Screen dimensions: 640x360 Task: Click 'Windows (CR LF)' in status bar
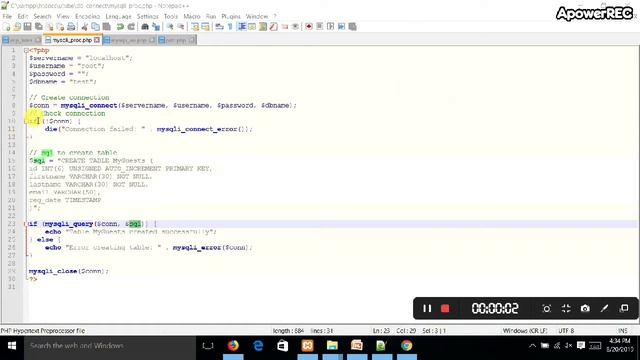524,331
